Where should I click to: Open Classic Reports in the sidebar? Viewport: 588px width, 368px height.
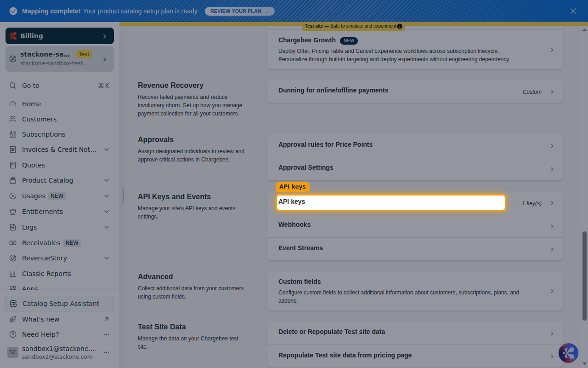pyautogui.click(x=60, y=274)
